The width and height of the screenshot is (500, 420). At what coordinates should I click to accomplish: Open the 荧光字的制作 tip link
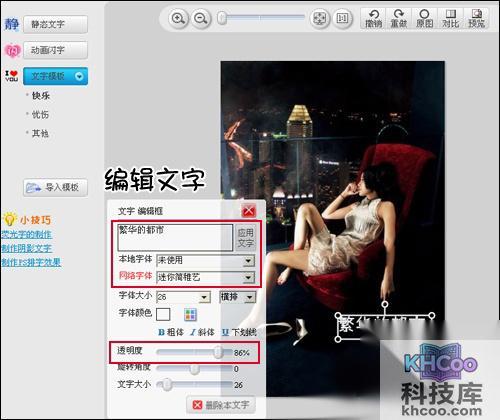tap(27, 234)
